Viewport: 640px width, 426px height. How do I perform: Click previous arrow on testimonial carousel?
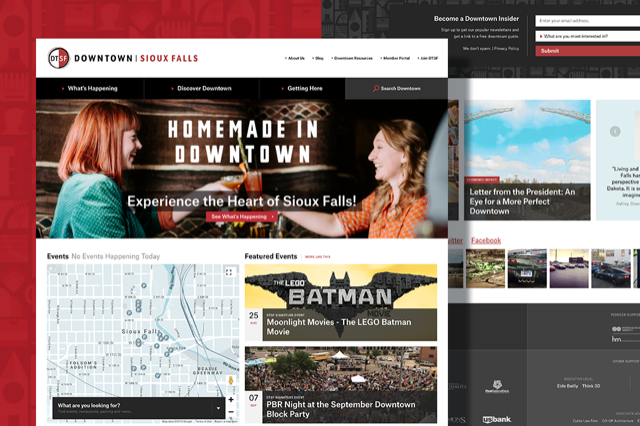coord(615,131)
